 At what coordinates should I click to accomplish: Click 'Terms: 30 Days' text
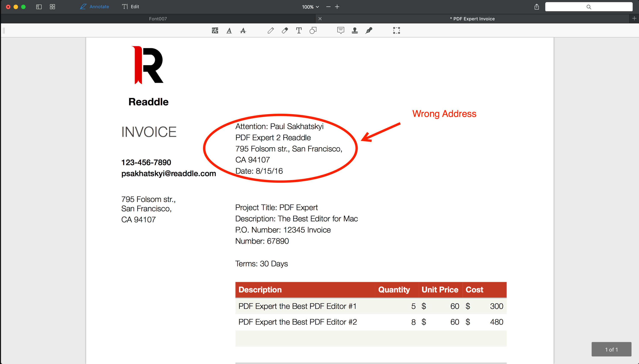pos(262,264)
